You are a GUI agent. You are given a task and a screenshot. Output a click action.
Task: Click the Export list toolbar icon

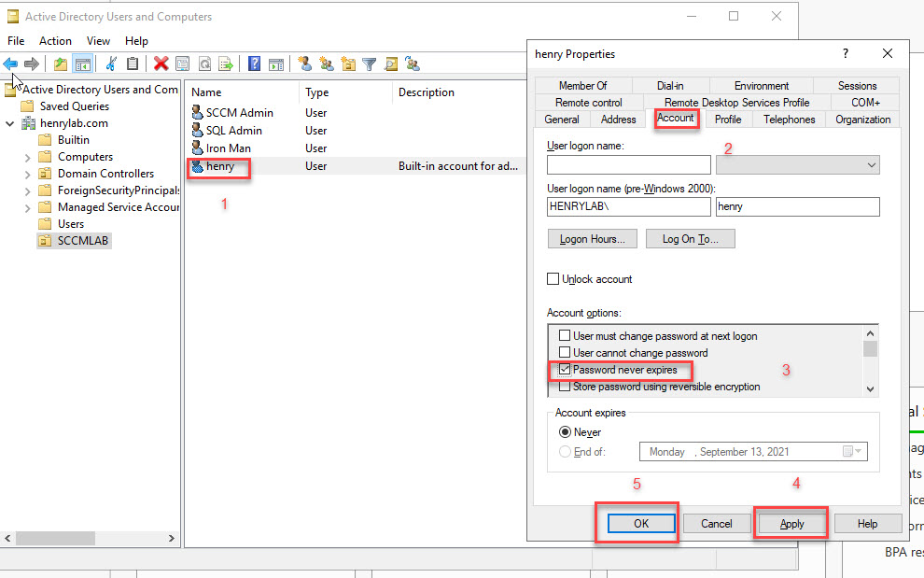coord(226,63)
